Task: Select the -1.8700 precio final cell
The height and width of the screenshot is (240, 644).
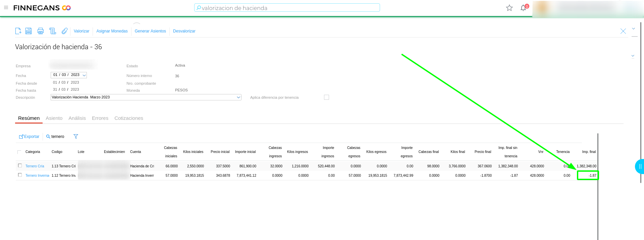Action: coord(486,176)
